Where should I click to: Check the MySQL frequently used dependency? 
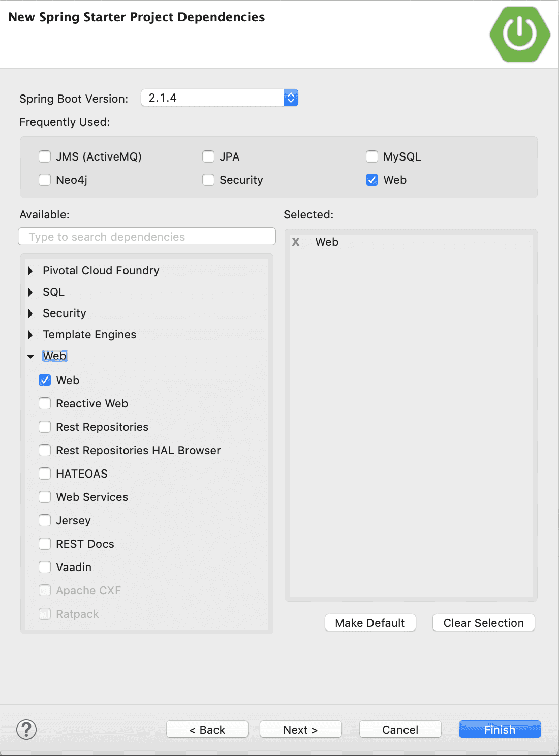371,156
